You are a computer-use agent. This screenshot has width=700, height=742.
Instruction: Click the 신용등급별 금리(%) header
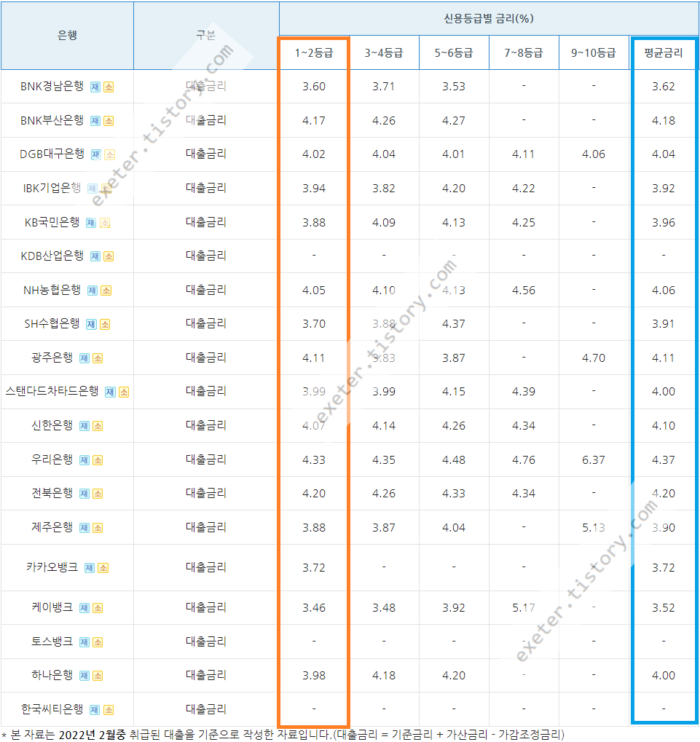click(489, 18)
